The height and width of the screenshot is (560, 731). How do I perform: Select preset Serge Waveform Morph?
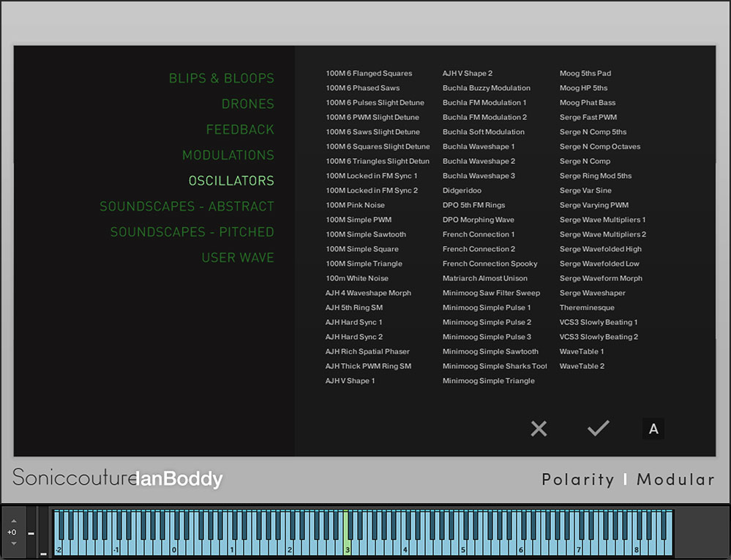(601, 278)
